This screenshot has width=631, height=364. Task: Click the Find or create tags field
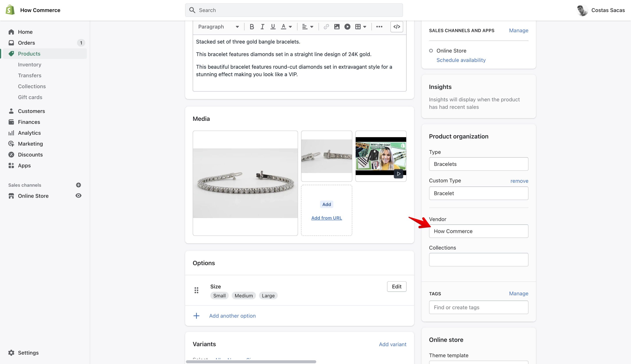tap(478, 307)
